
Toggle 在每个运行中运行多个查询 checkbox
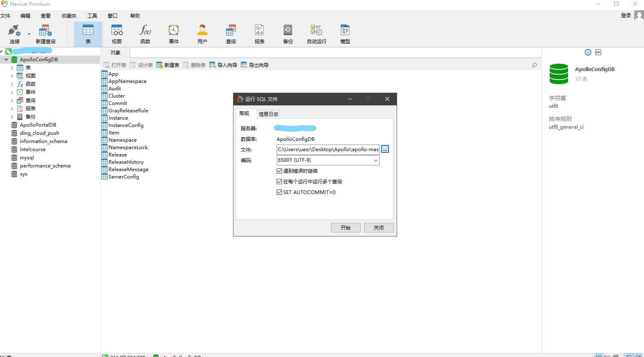[280, 181]
